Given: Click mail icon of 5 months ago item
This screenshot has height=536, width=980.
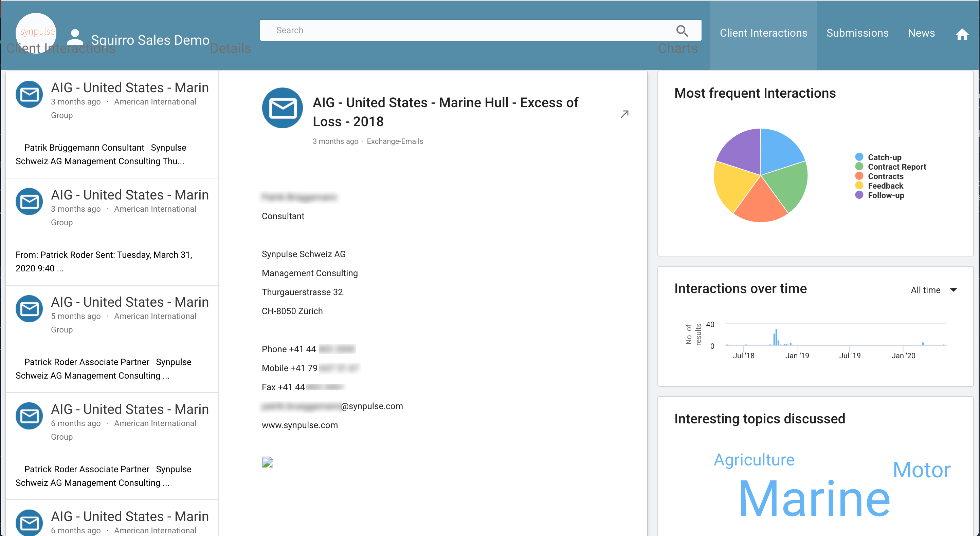Looking at the screenshot, I should pos(29,309).
